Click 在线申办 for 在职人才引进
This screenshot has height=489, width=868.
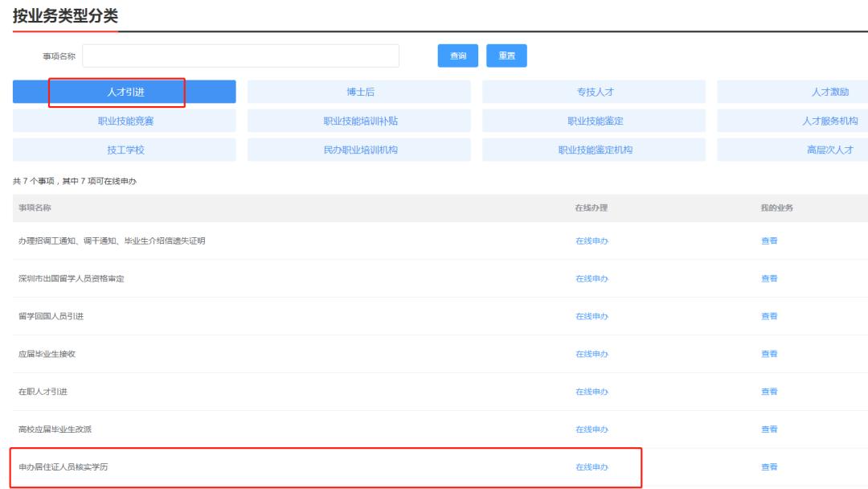(592, 392)
